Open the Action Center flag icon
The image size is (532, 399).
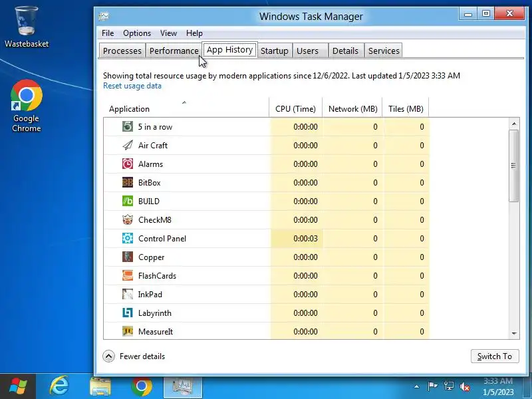pos(432,386)
